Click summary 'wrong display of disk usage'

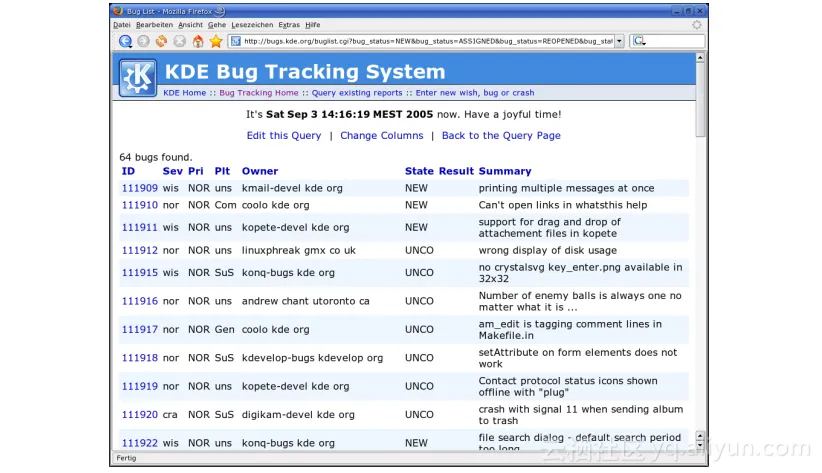(x=547, y=251)
